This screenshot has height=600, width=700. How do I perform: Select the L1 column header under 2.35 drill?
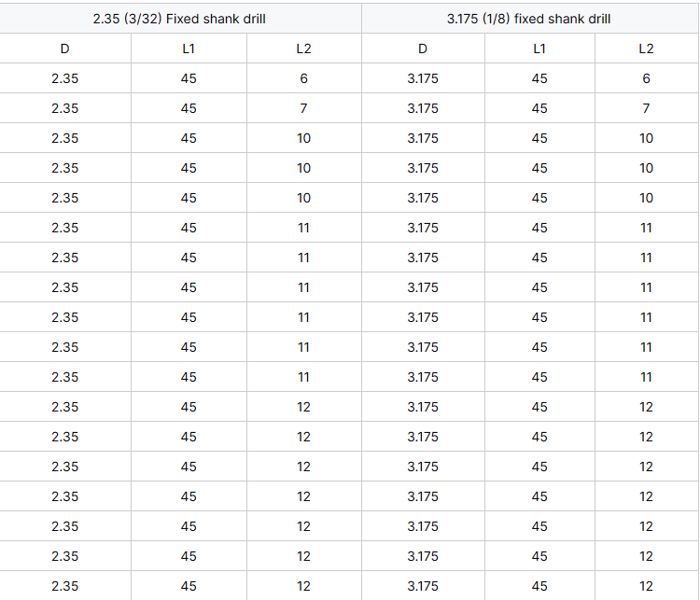pos(189,49)
